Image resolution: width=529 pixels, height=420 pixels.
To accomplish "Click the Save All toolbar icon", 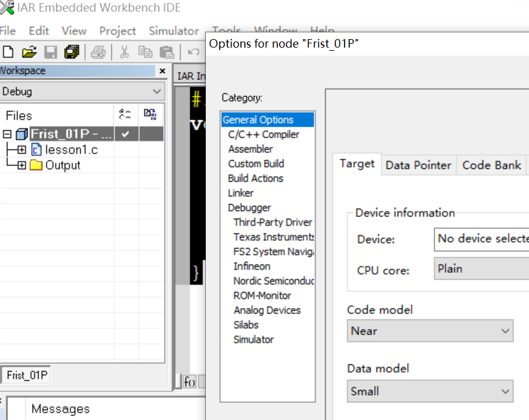I will coord(71,52).
